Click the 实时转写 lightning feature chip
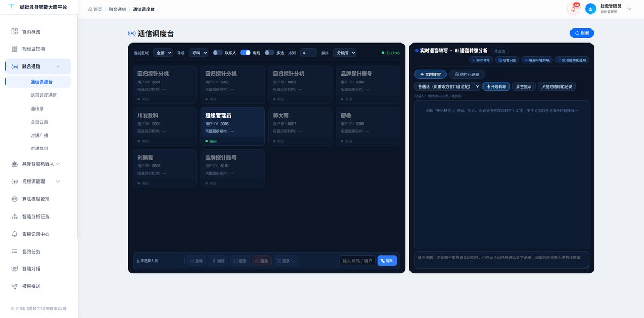Screen dimensions: 644x318 click(x=481, y=60)
